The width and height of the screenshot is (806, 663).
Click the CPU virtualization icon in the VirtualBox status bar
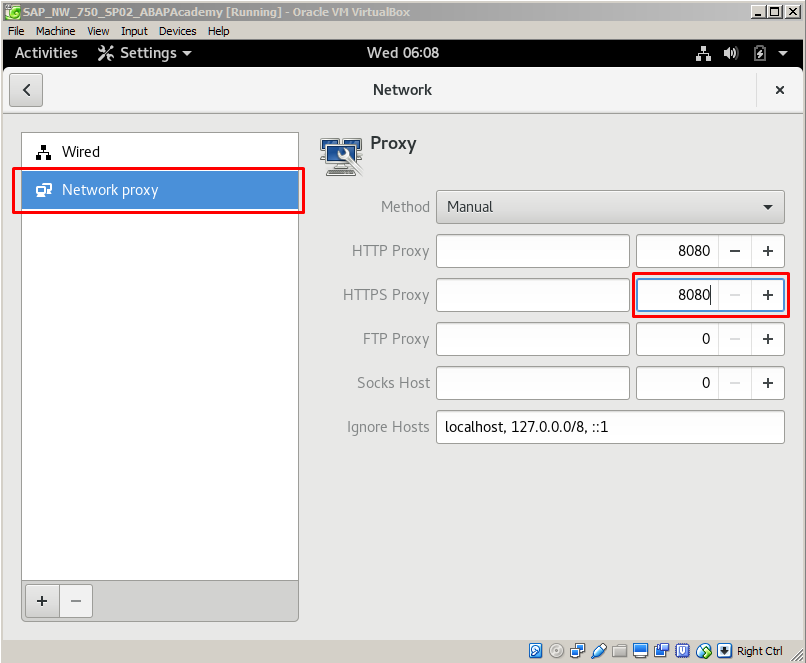(682, 651)
